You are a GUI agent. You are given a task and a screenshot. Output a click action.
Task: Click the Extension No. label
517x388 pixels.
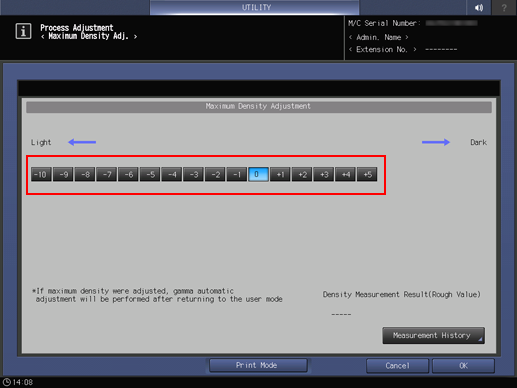(382, 49)
